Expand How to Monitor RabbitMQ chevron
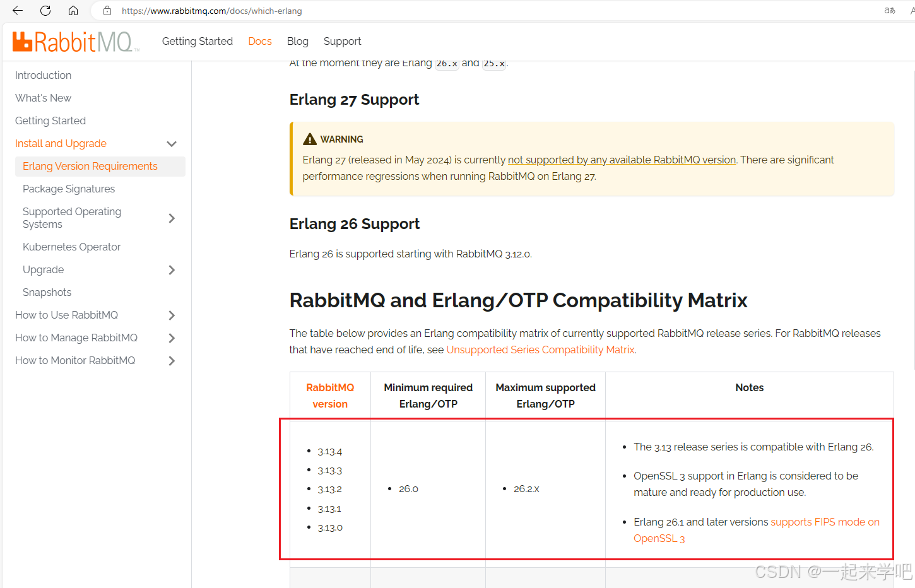This screenshot has width=915, height=588. pyautogui.click(x=172, y=361)
